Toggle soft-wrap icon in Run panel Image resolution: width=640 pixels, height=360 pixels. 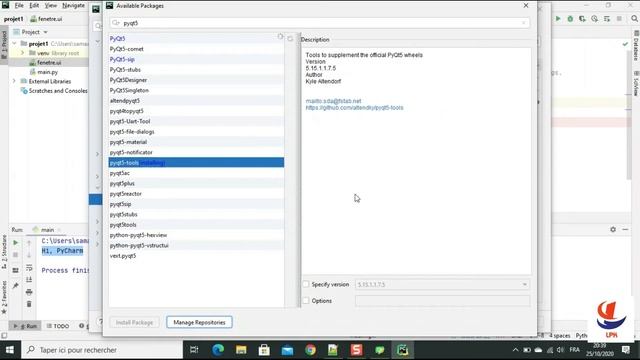pos(29,268)
